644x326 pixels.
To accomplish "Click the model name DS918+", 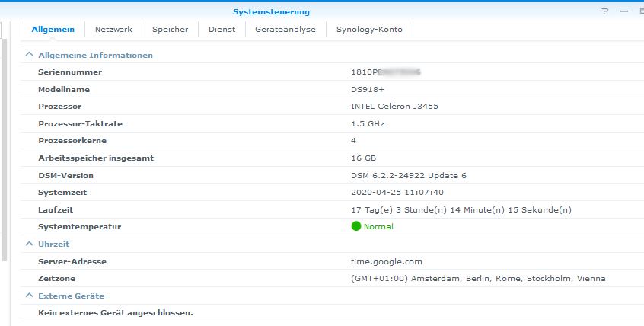I will pyautogui.click(x=368, y=89).
